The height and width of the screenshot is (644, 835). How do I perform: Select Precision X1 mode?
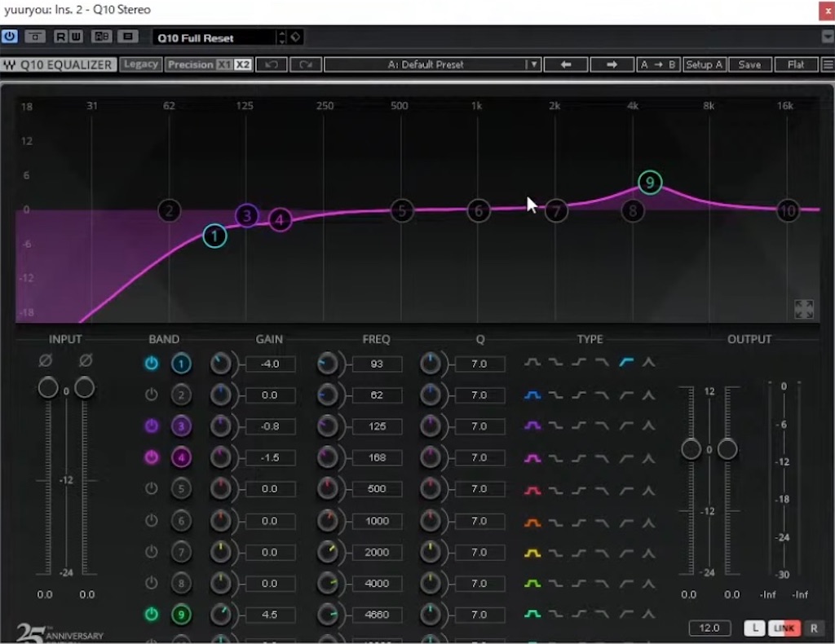224,64
